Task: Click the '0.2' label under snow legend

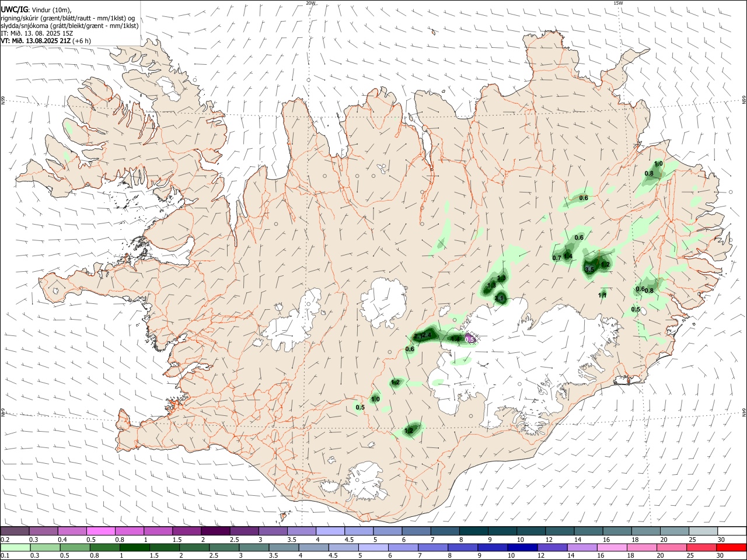Action: (x=5, y=540)
